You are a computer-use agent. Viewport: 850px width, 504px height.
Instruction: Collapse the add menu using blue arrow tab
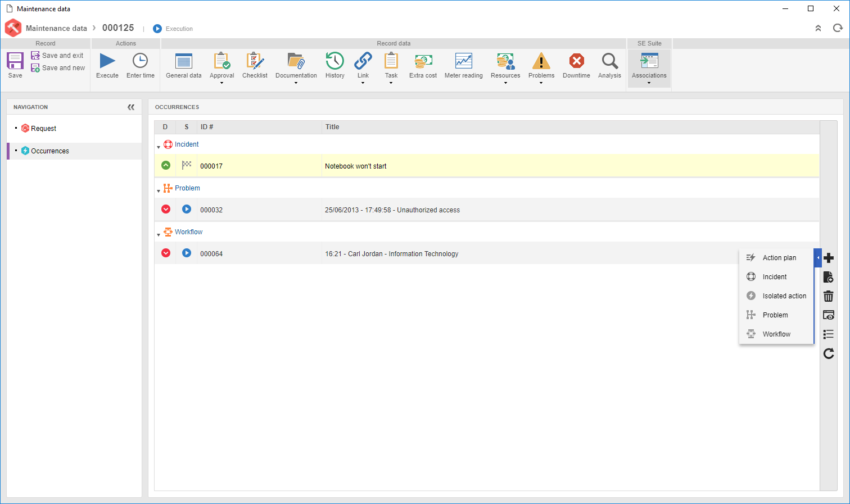pos(818,258)
